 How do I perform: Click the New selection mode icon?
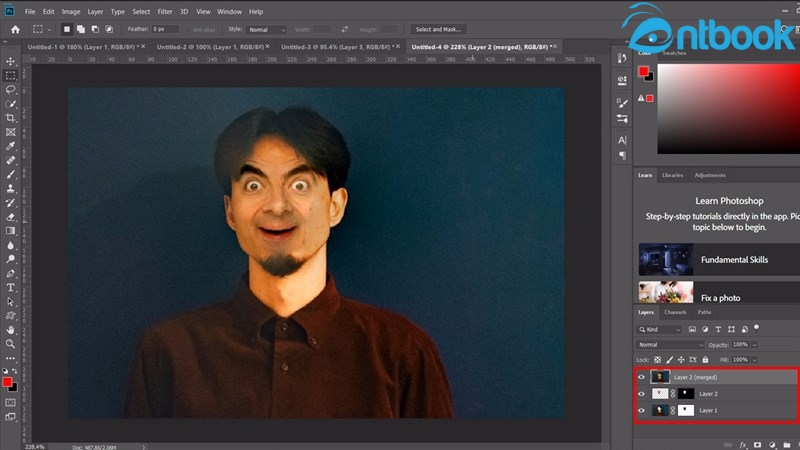coord(67,30)
